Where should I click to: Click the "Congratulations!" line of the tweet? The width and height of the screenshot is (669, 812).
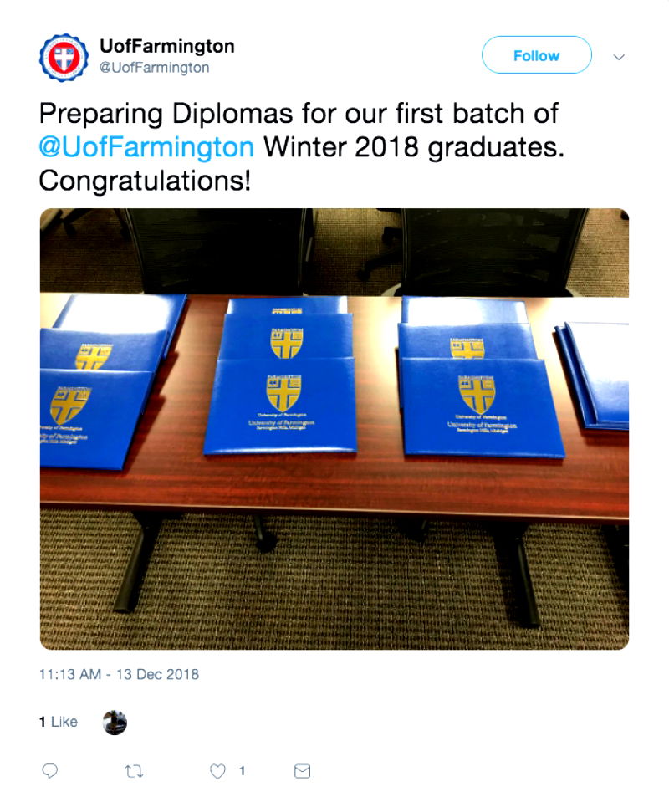(x=145, y=181)
